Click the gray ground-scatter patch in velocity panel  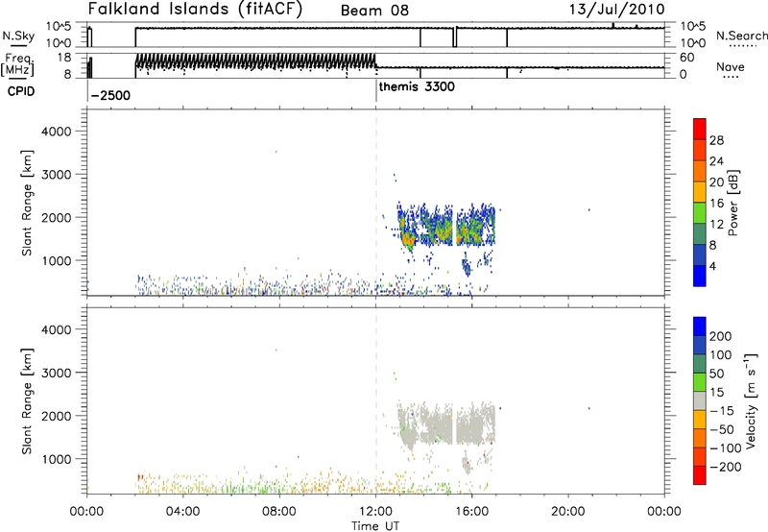pyautogui.click(x=445, y=423)
